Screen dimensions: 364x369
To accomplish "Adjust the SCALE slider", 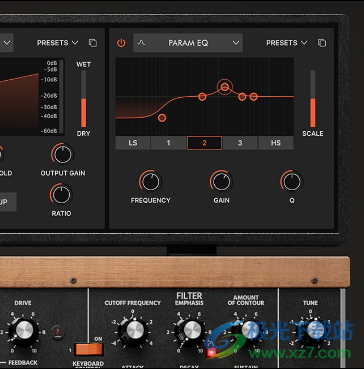I will (x=313, y=99).
